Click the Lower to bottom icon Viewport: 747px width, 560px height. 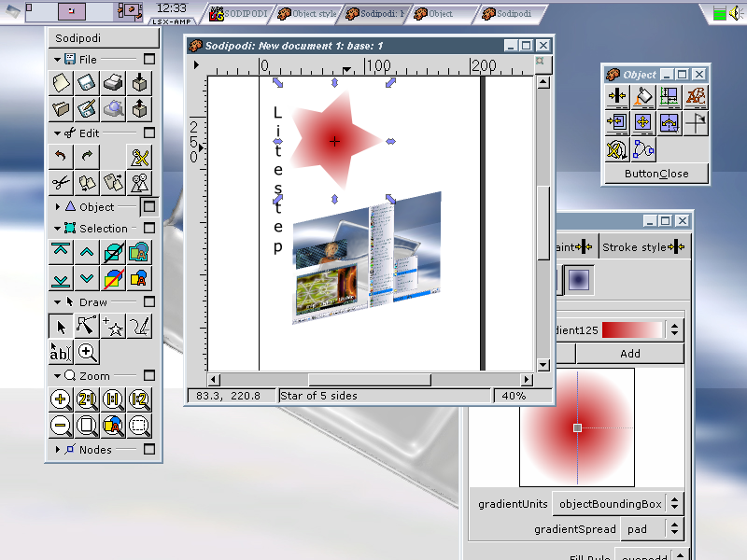[61, 278]
